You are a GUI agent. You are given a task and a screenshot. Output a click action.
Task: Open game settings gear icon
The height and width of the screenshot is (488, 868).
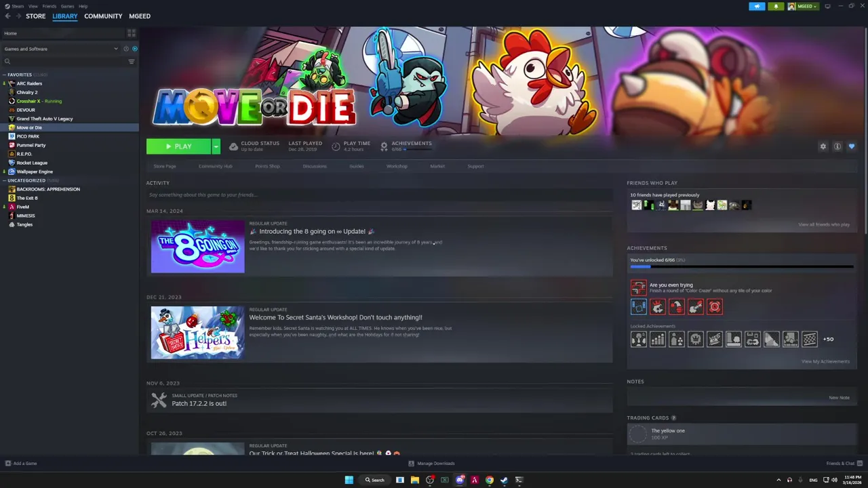coord(823,146)
